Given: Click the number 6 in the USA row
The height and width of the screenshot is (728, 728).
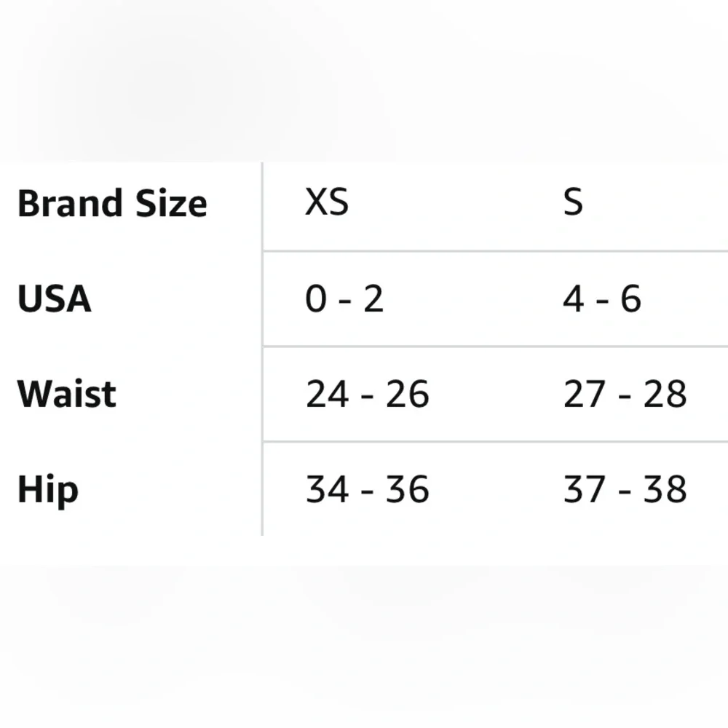Looking at the screenshot, I should point(630,298).
